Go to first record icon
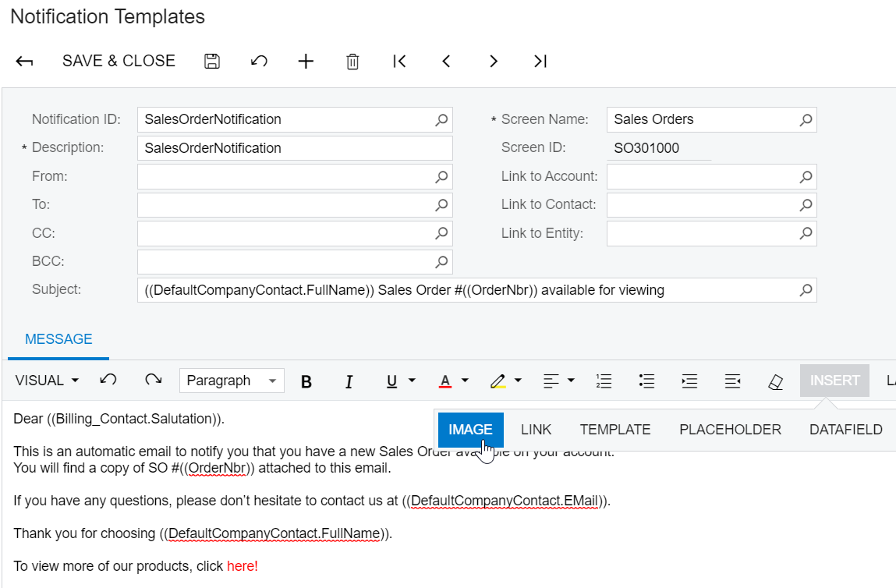This screenshot has width=896, height=588. pyautogui.click(x=399, y=62)
